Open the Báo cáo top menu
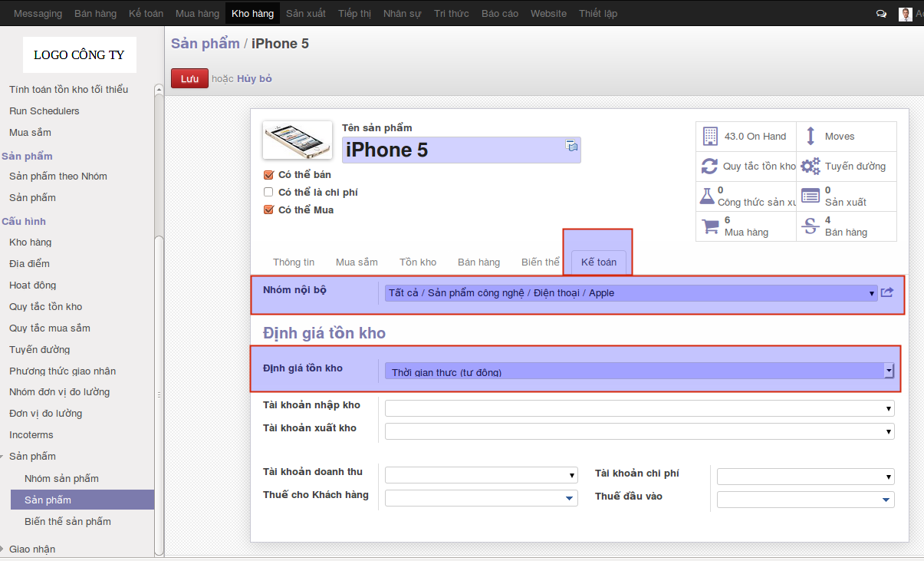This screenshot has width=924, height=561. click(500, 14)
